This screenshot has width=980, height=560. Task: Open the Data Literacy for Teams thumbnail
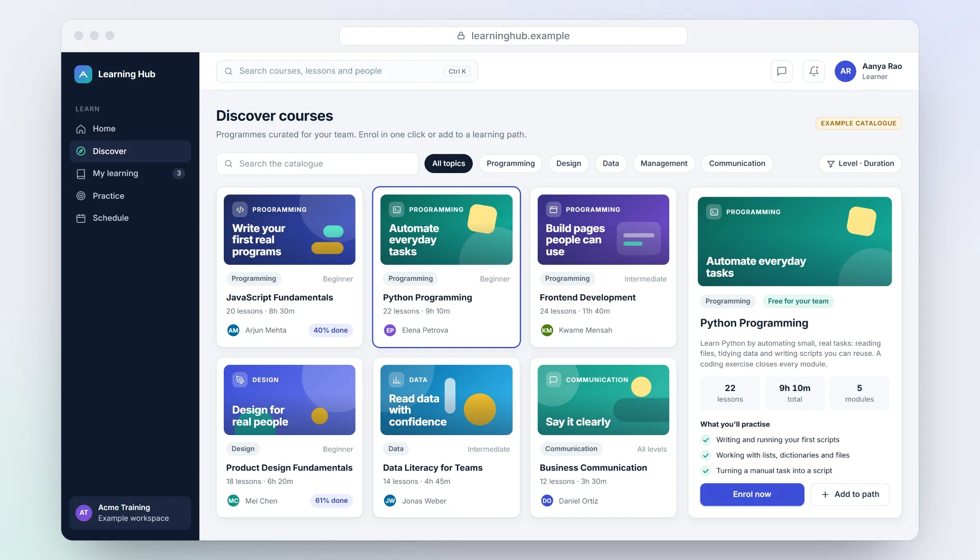446,400
